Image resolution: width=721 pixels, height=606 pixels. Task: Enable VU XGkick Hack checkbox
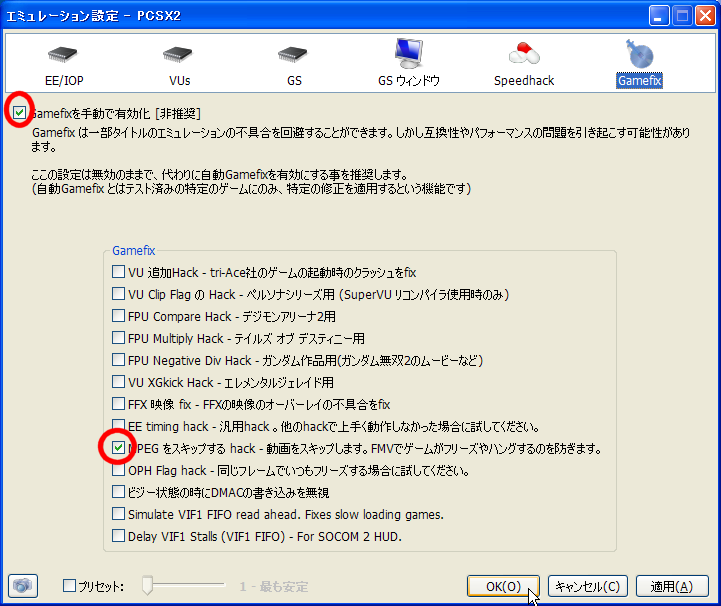pos(118,382)
